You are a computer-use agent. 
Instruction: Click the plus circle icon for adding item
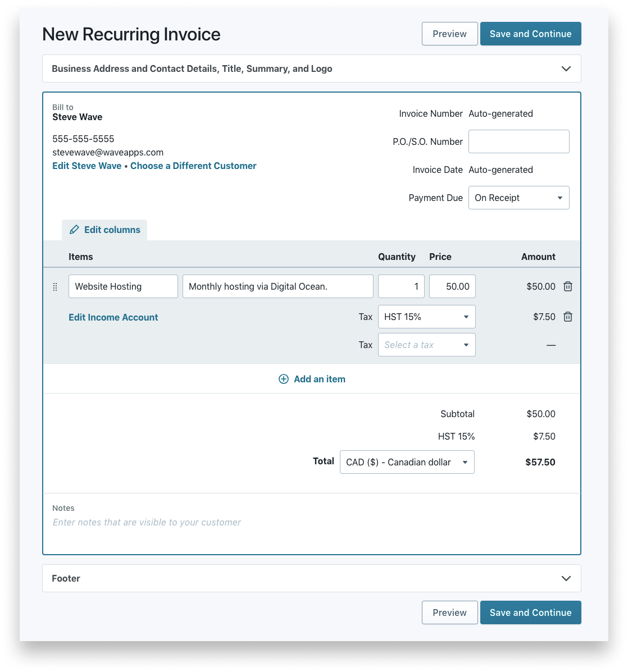283,379
